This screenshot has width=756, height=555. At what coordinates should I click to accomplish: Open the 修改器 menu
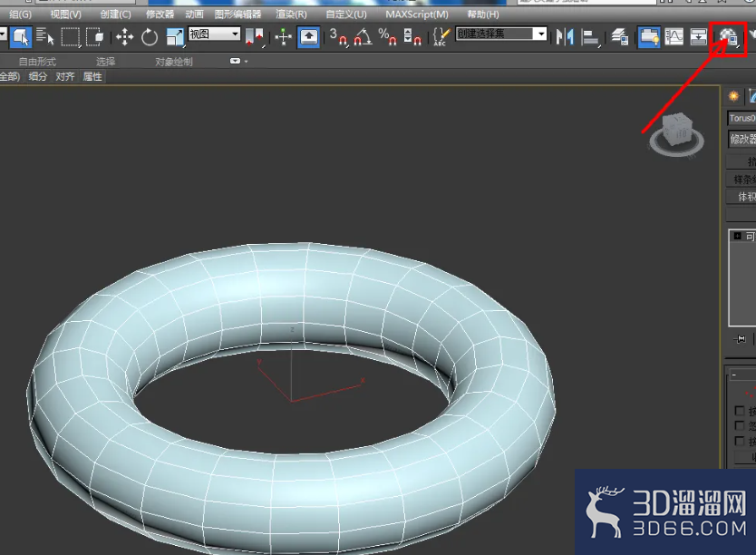(160, 15)
